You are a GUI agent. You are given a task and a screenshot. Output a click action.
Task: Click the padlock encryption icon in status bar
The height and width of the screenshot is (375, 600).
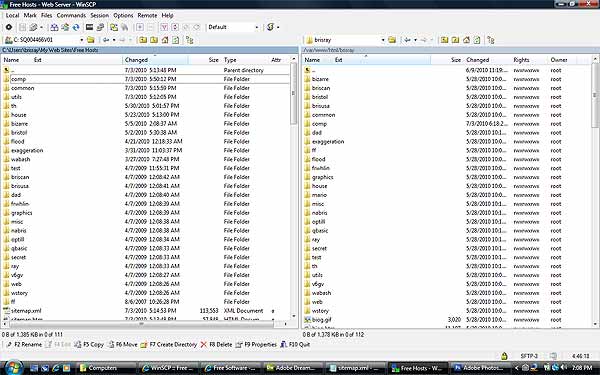504,356
